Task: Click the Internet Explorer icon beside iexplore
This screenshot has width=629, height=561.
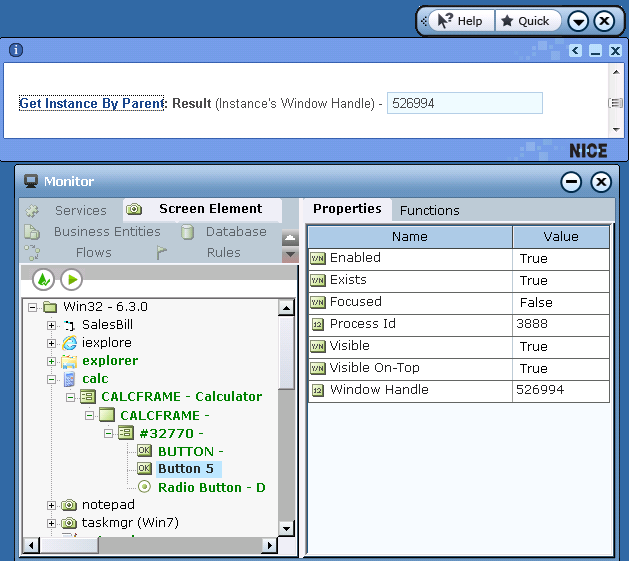Action: tap(69, 343)
